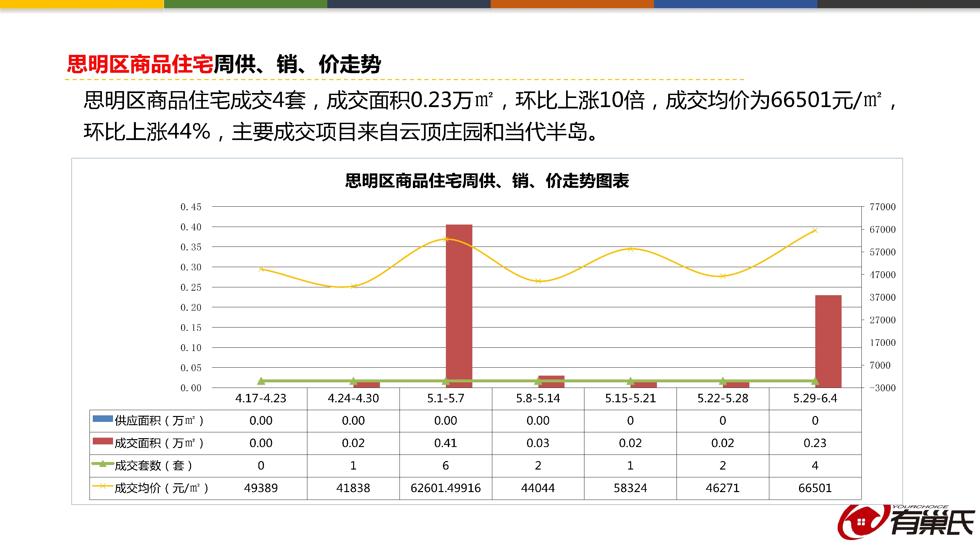
Task: Click the yellow 成交均价 legend marker
Action: coord(103,486)
